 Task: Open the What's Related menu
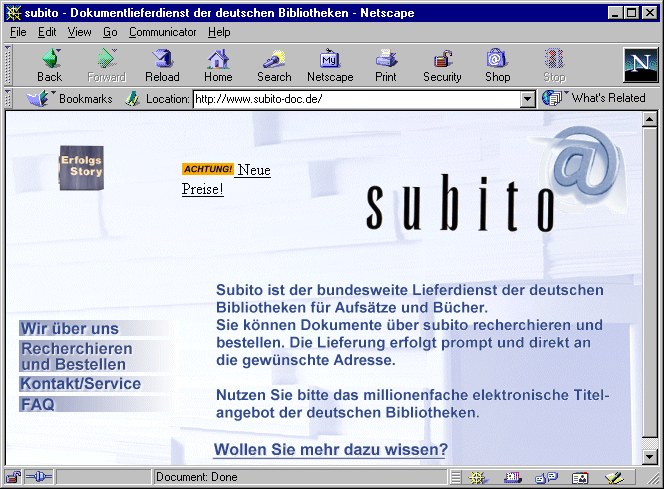[x=594, y=98]
